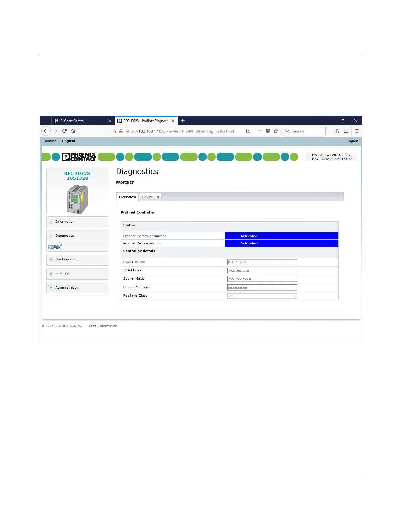Click the 2017 PHOENIX CONTACT copyright text
The image size is (400, 532).
(63, 326)
